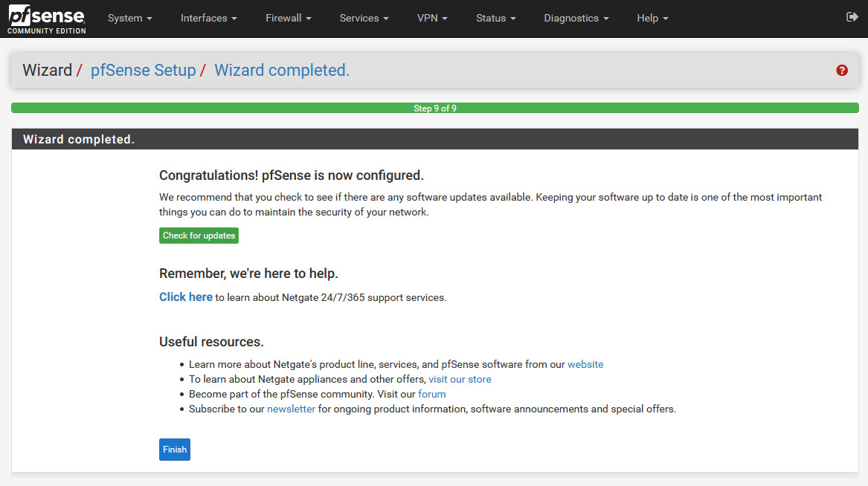Click the newsletter subscription link

[x=291, y=409]
